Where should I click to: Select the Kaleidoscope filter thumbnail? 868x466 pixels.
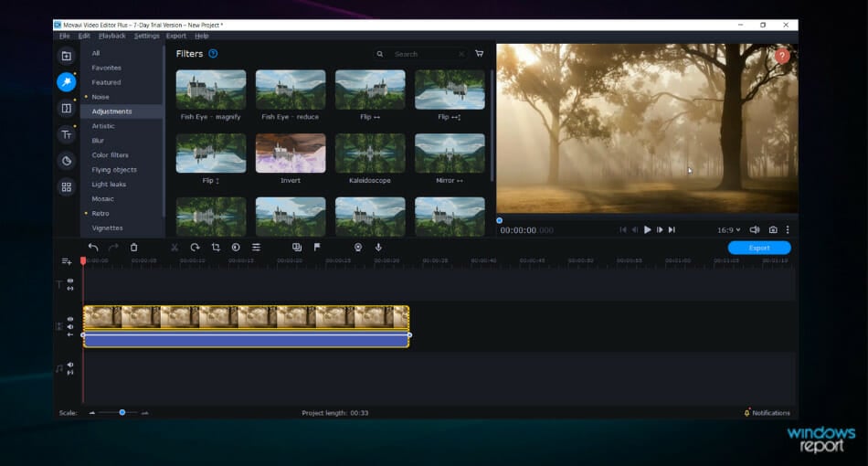tap(370, 153)
